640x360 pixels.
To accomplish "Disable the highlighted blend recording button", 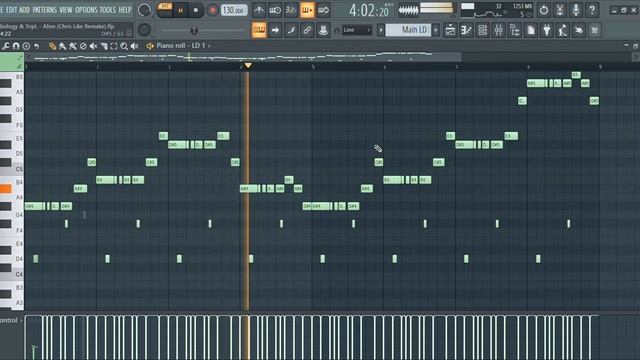I will tap(307, 10).
